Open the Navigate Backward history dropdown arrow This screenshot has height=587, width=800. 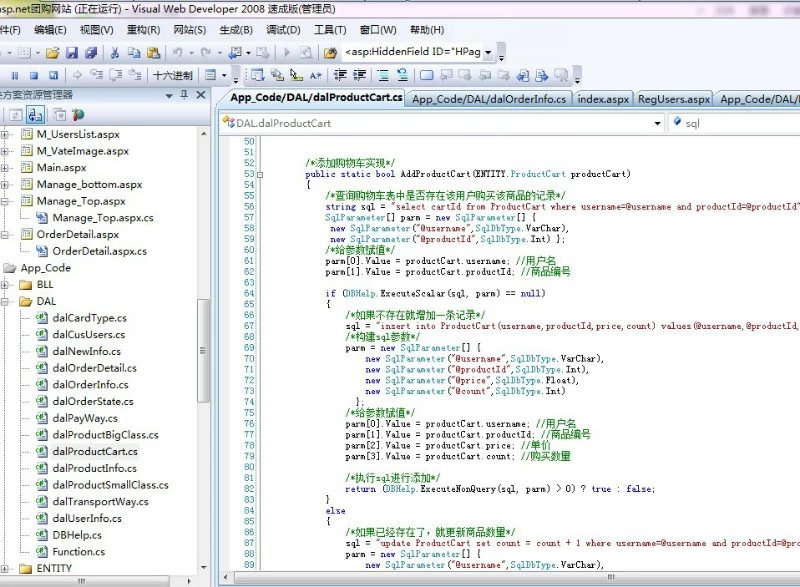248,53
